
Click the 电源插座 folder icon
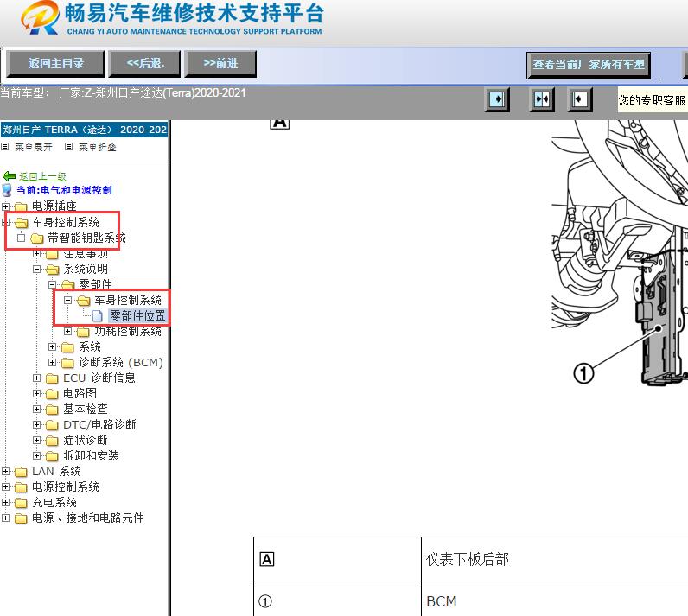point(21,206)
